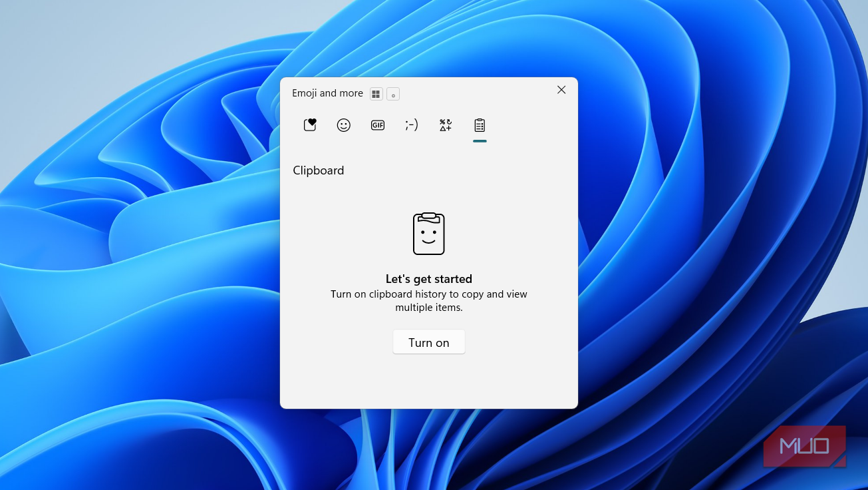Open the Symbols tab
Viewport: 868px width, 490px height.
446,125
